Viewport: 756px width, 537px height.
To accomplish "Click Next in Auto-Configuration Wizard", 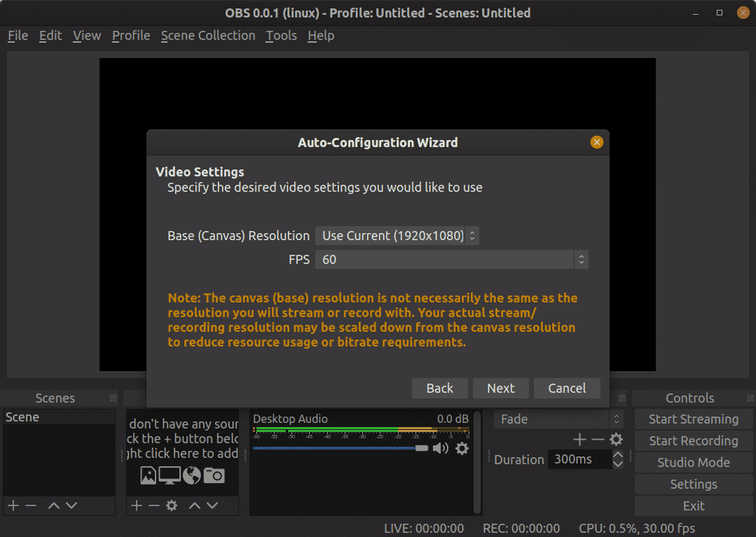I will click(500, 389).
